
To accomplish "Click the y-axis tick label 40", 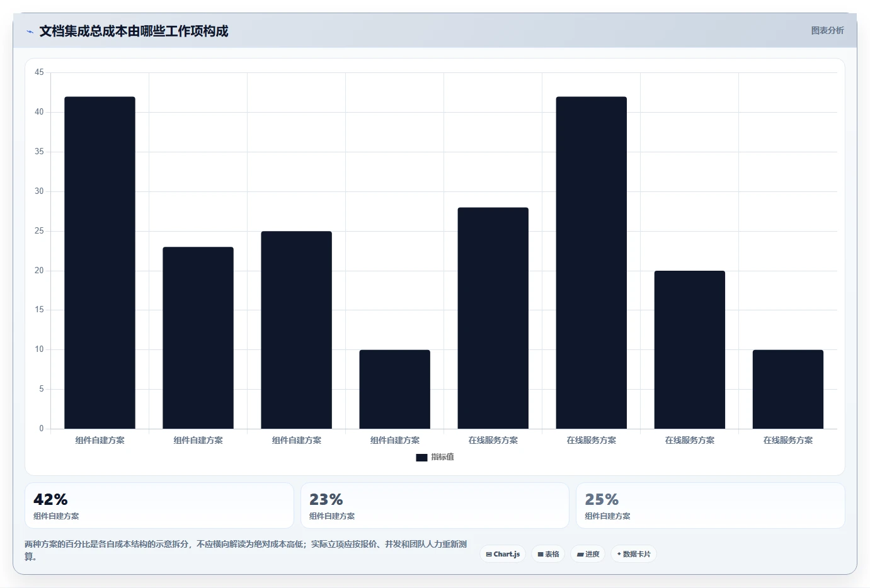I will [39, 112].
